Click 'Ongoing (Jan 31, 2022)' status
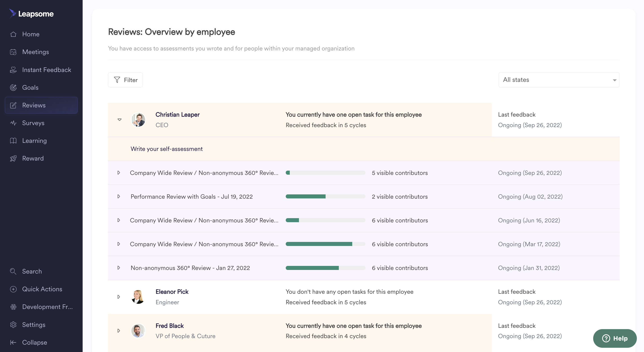 [x=529, y=268]
